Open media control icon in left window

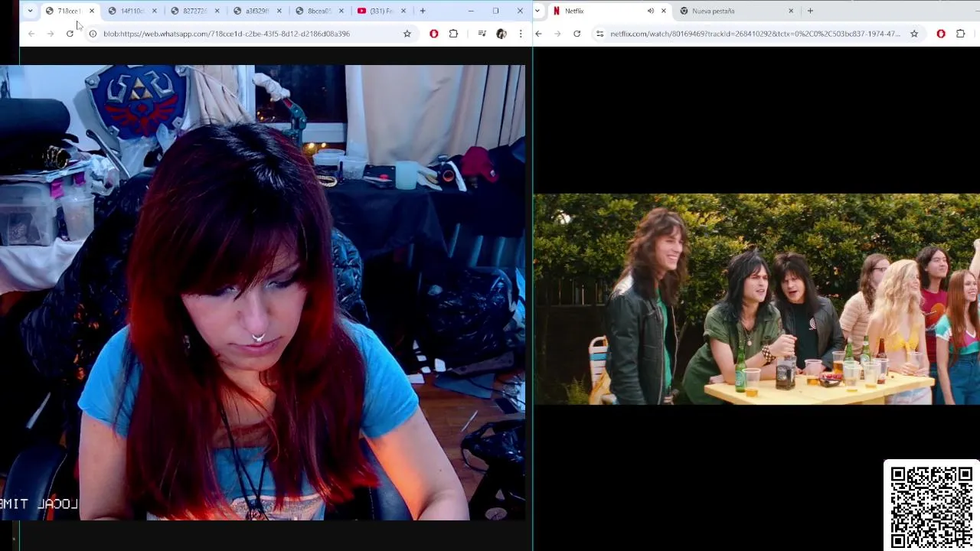pos(482,34)
